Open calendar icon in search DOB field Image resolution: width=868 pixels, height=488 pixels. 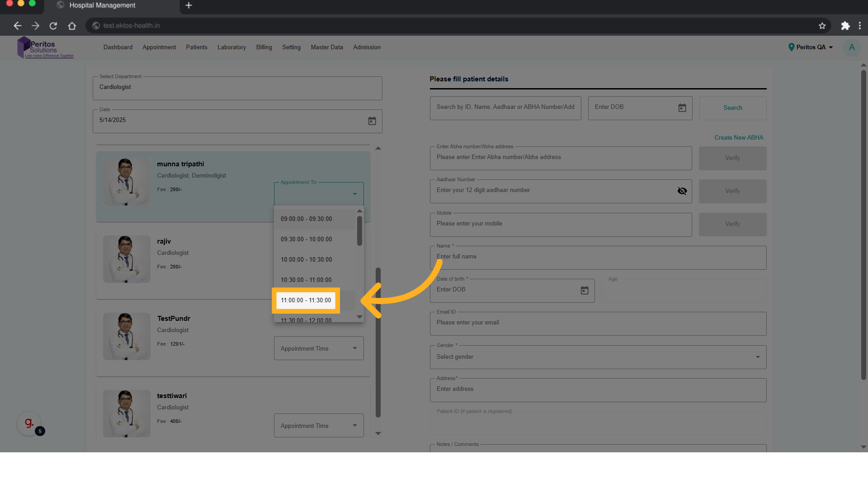682,108
